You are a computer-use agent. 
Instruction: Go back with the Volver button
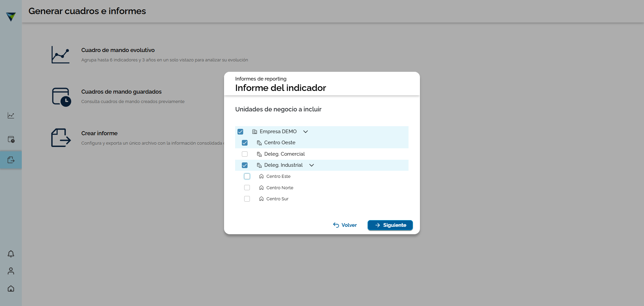coord(345,225)
